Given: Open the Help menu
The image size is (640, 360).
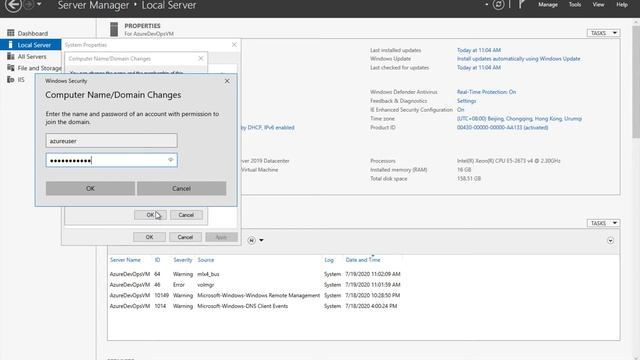Looking at the screenshot, I should 622,4.
